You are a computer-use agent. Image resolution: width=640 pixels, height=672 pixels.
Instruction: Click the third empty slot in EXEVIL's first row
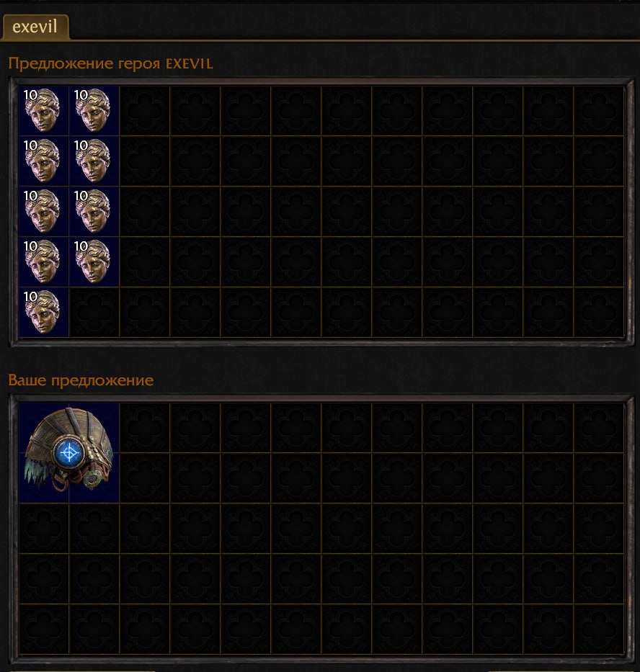245,111
